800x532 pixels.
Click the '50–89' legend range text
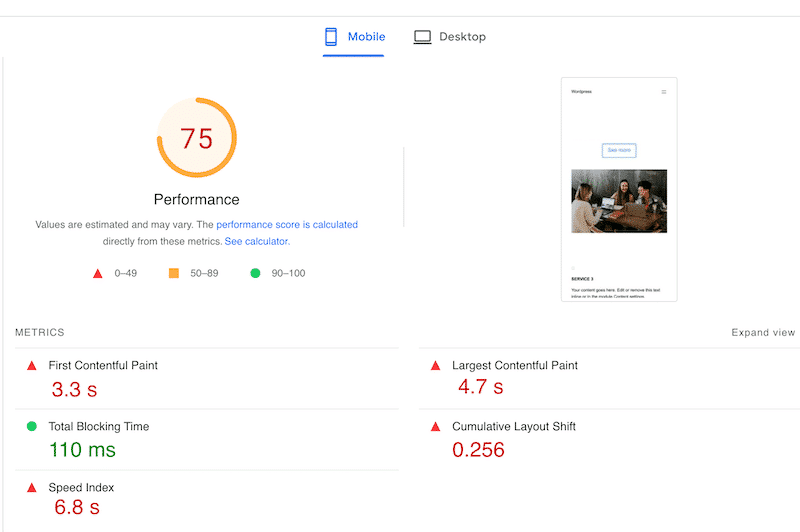tap(204, 273)
